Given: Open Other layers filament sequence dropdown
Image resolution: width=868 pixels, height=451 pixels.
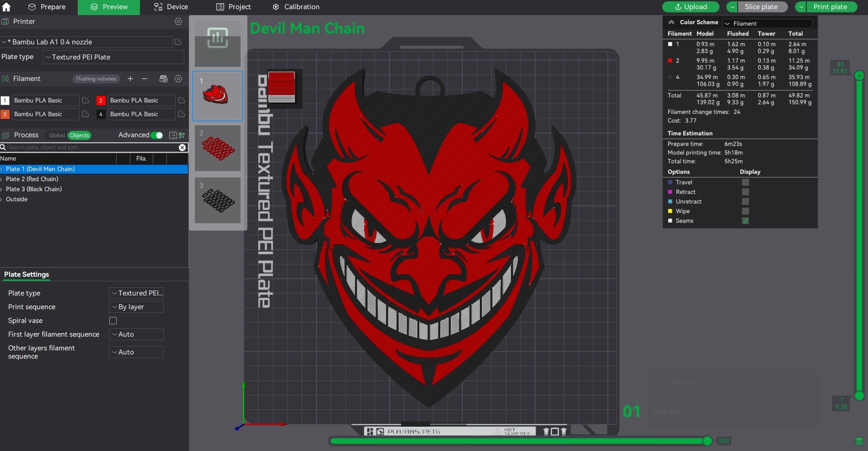Looking at the screenshot, I should tap(136, 352).
